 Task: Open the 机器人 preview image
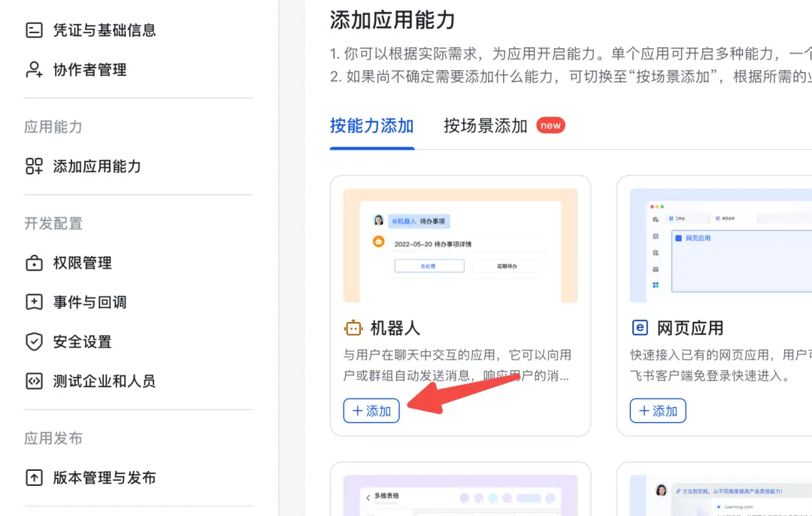[460, 245]
